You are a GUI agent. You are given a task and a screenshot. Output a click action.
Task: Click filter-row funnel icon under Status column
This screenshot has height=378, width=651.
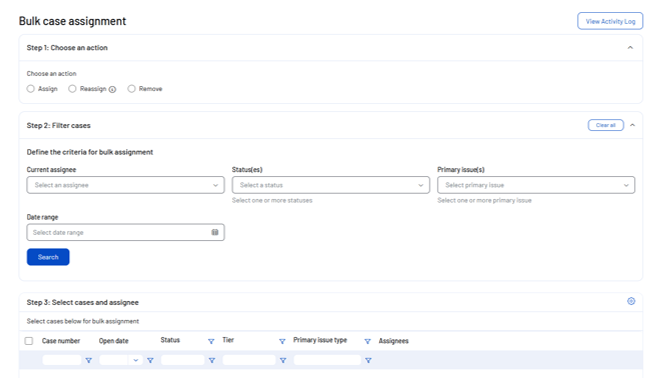click(x=212, y=360)
